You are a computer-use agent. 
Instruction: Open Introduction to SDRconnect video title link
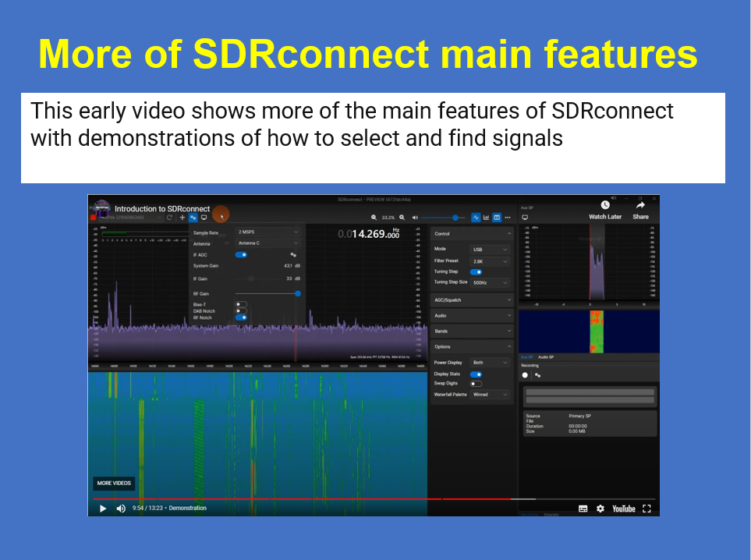click(162, 209)
